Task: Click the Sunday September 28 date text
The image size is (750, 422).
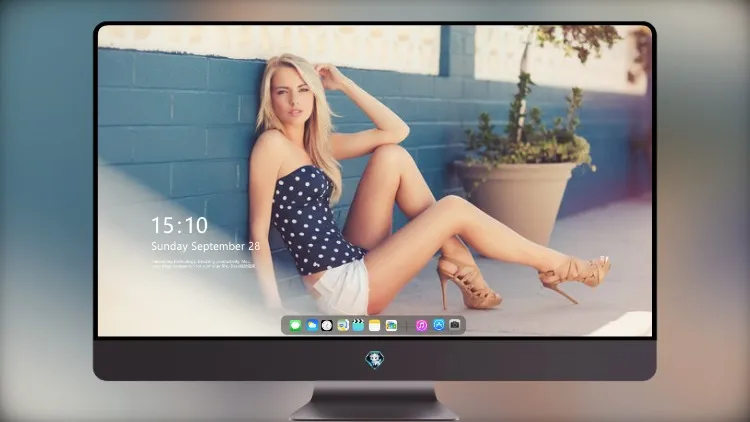Action: 206,246
